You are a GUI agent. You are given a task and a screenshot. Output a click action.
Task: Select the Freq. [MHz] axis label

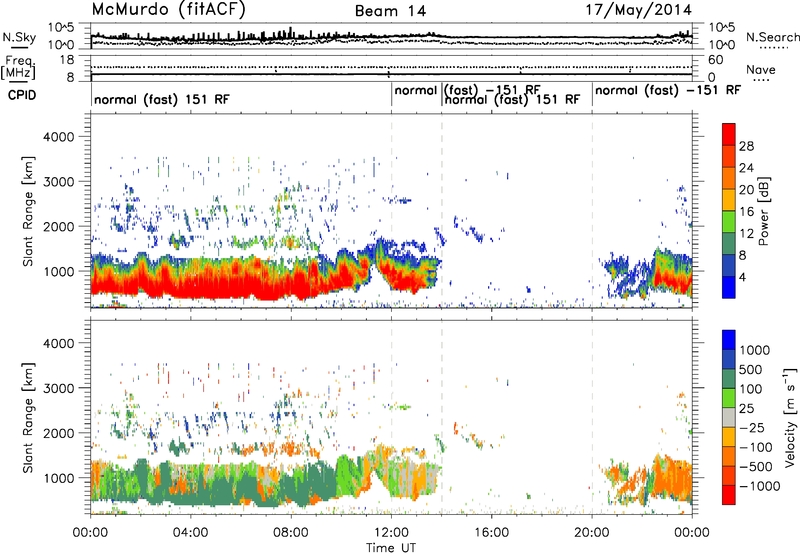tap(19, 67)
